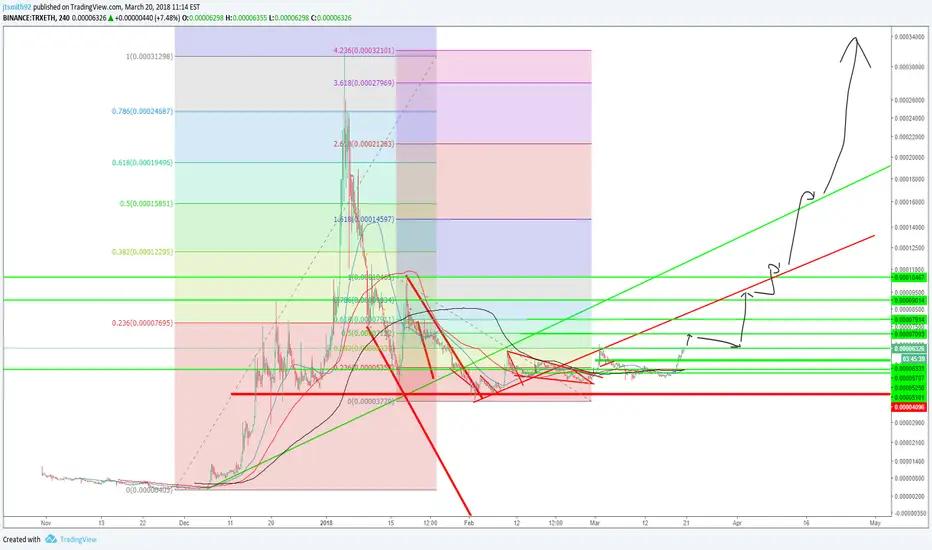Viewport: 932px width, 550px height.
Task: Select the 0.5(0.00015851) Fibonacci label
Action: [146, 203]
